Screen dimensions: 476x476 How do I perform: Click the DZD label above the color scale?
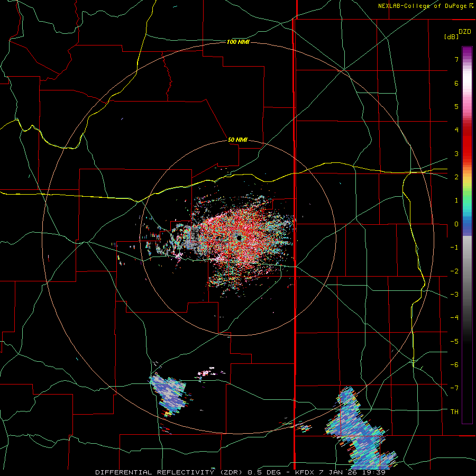click(x=465, y=32)
